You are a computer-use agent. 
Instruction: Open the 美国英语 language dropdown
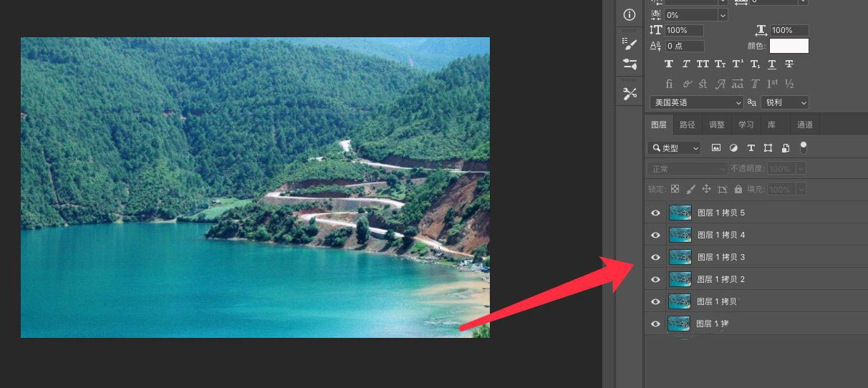(x=697, y=102)
